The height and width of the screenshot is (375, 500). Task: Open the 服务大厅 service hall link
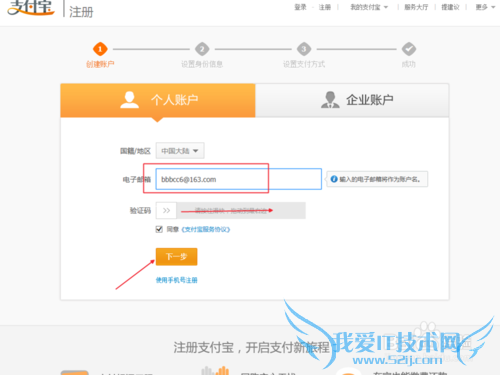[x=416, y=7]
